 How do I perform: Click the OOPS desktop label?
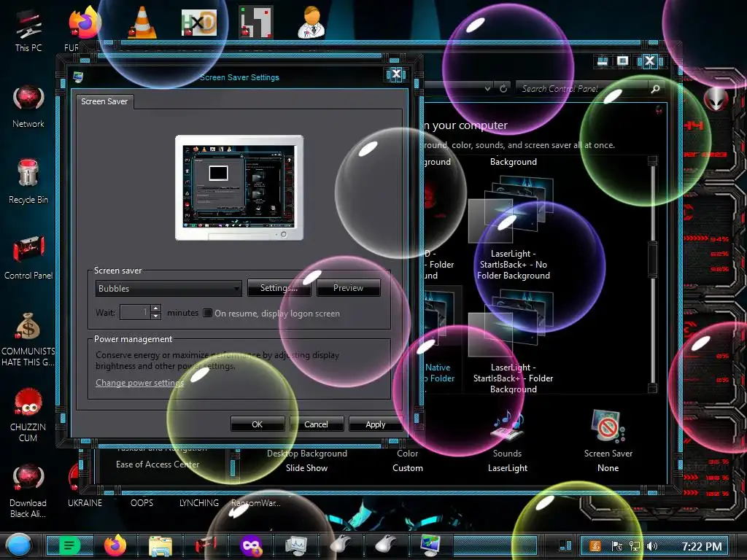click(x=142, y=503)
